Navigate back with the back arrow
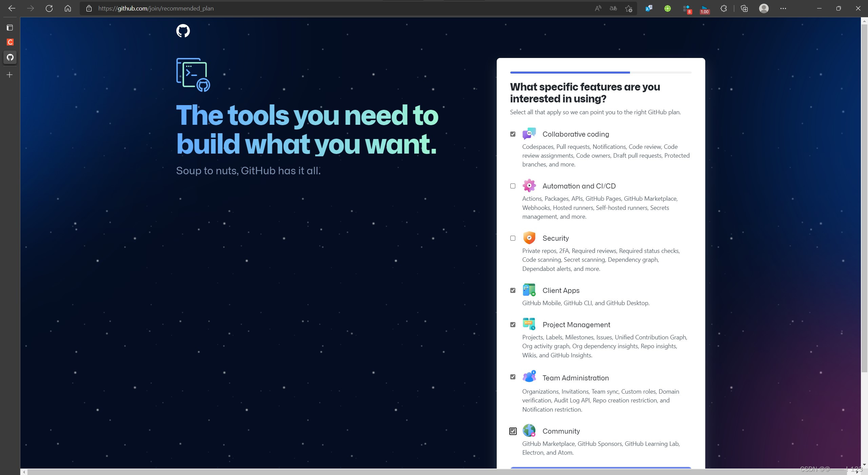The height and width of the screenshot is (475, 868). pos(12,8)
